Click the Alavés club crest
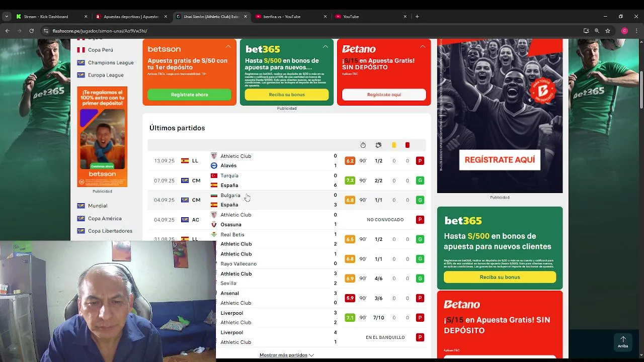 (214, 165)
